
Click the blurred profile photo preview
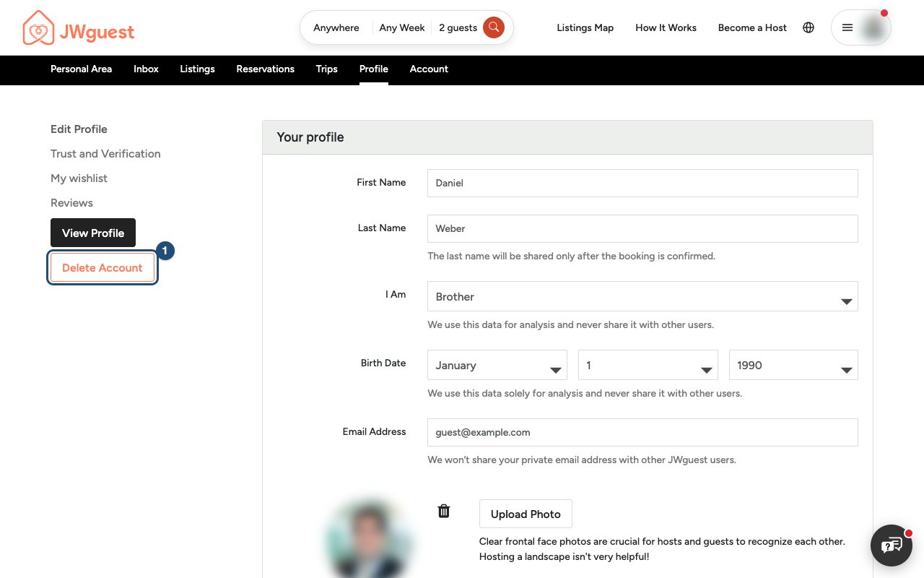coord(370,538)
